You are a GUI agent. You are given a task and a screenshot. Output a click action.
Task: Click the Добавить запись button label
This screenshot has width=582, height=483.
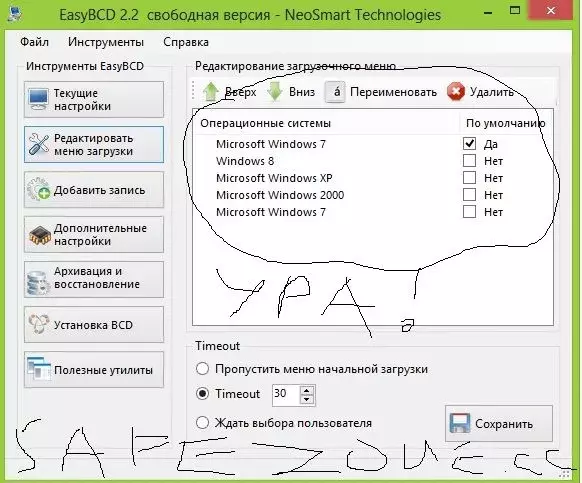(99, 190)
